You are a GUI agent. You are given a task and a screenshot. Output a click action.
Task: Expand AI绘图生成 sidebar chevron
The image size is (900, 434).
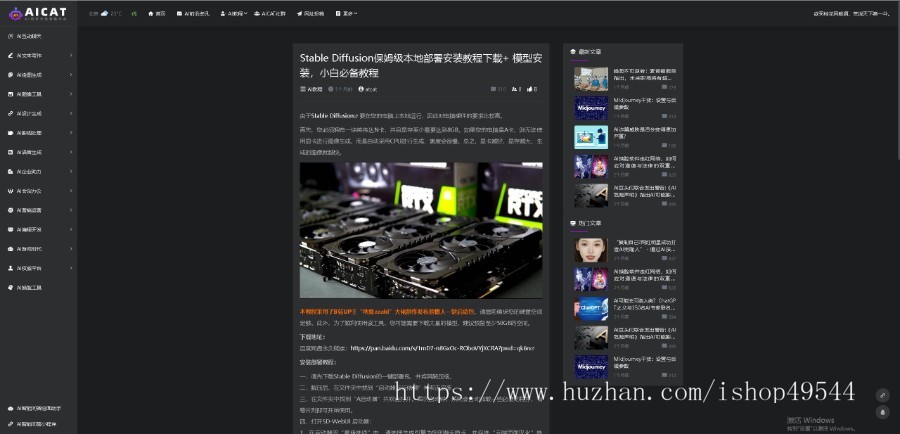(x=71, y=75)
